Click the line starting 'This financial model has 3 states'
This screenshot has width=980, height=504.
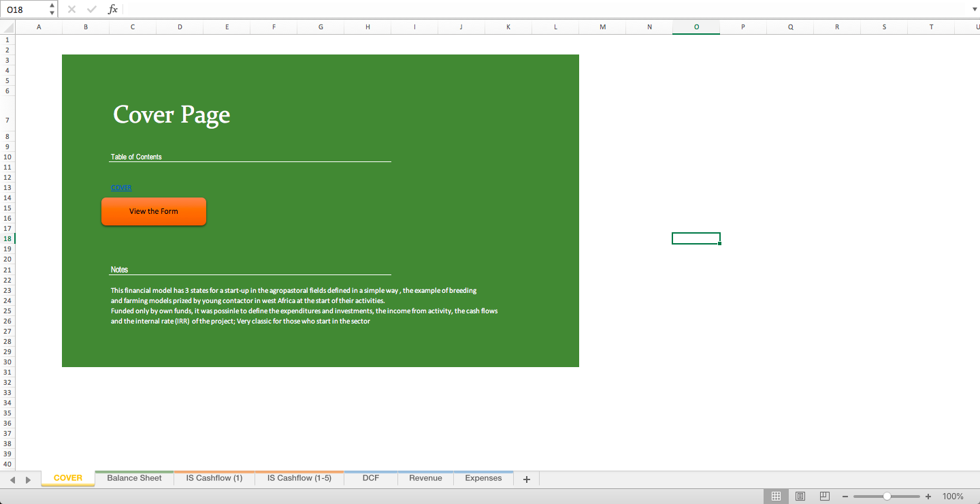click(293, 290)
